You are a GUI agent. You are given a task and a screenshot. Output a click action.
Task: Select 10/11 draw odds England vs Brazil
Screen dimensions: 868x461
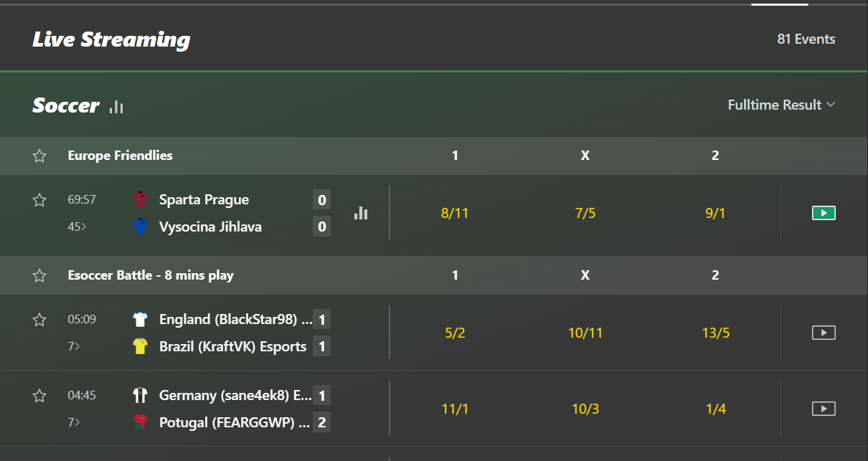[585, 333]
